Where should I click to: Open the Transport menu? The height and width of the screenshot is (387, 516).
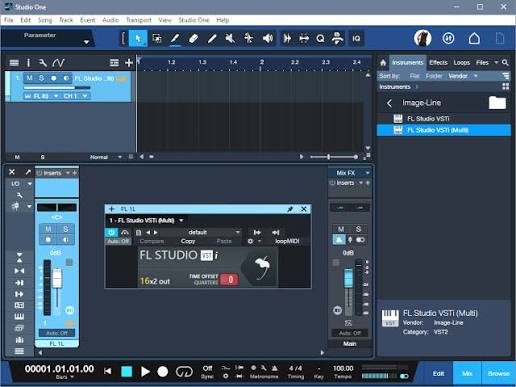point(139,20)
